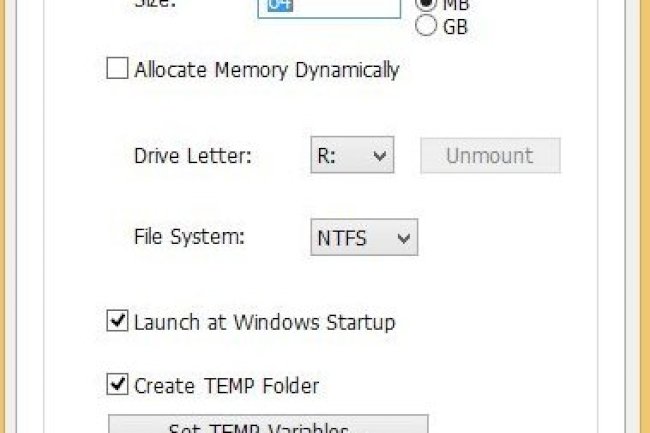Click the "Launch at Windows Startup" label text
650x433 pixels.
click(x=265, y=322)
